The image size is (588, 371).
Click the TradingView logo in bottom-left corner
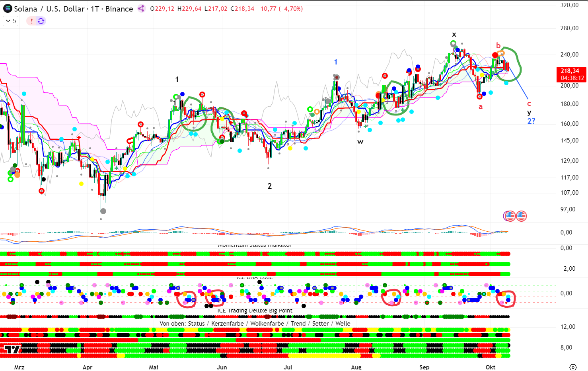pos(12,350)
